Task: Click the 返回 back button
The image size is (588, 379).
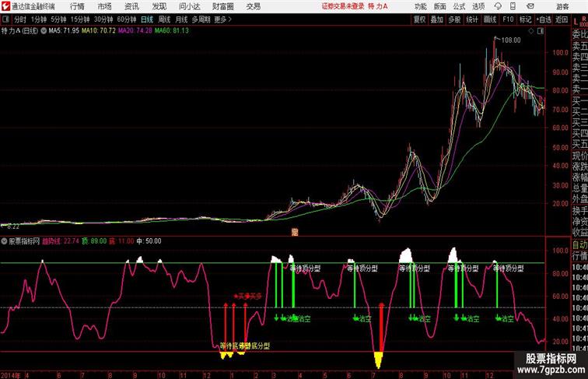Action: (562, 19)
